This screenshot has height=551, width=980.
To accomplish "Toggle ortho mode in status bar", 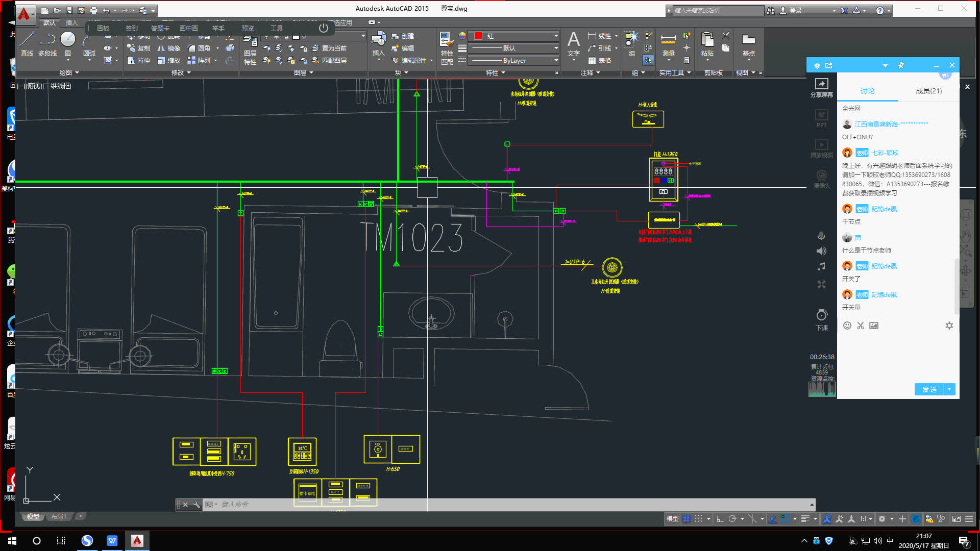I will 720,519.
